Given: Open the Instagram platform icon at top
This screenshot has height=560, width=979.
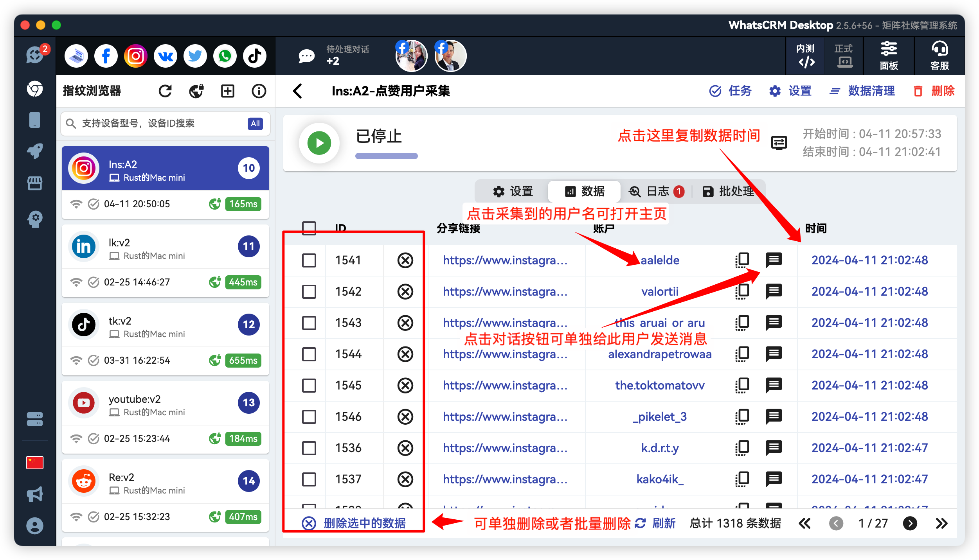Looking at the screenshot, I should tap(135, 56).
